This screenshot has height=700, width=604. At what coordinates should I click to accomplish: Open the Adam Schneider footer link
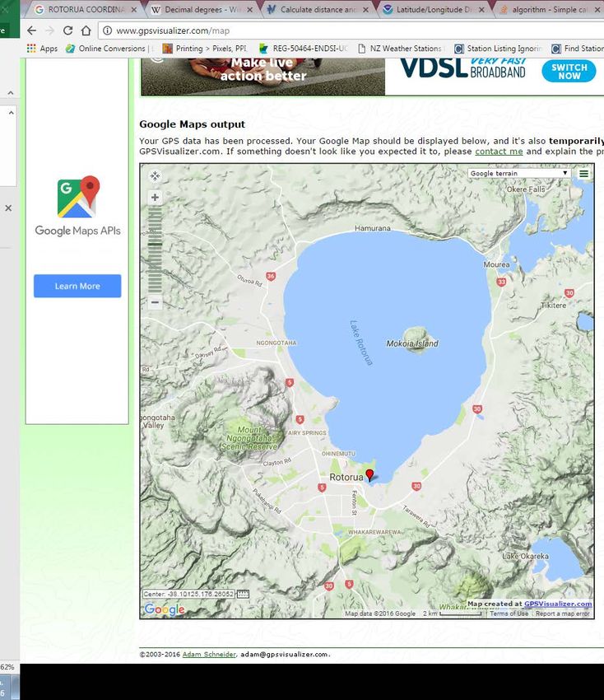point(209,654)
